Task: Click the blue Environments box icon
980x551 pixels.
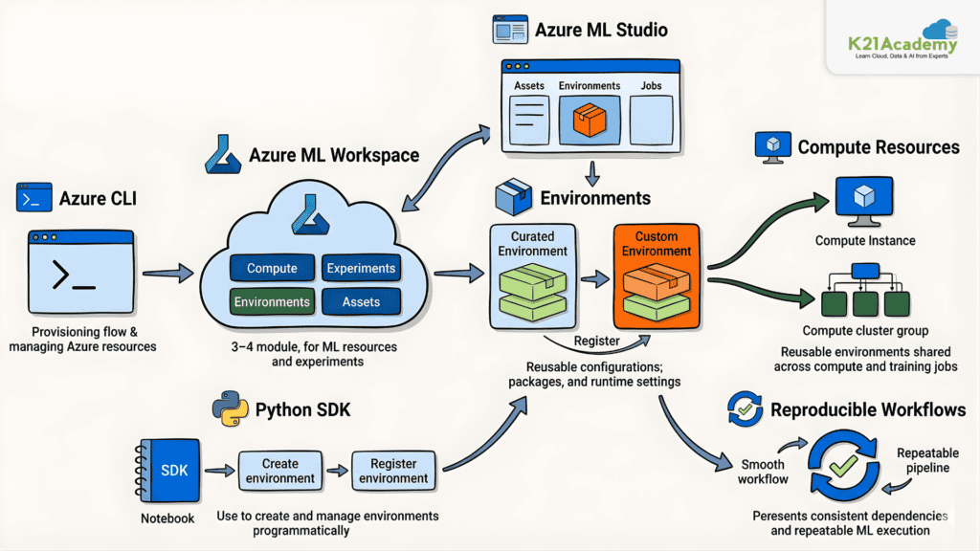Action: pos(513,197)
